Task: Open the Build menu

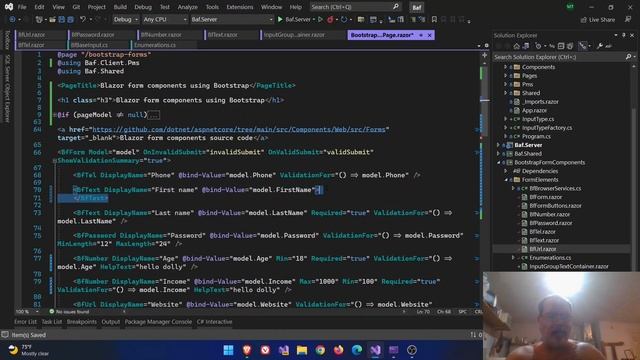Action: coord(120,7)
